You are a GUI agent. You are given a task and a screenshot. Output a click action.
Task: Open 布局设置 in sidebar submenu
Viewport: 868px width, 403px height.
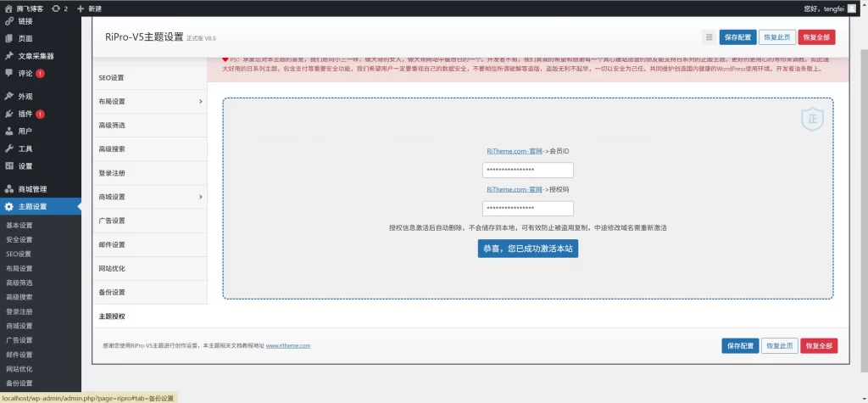pos(19,269)
